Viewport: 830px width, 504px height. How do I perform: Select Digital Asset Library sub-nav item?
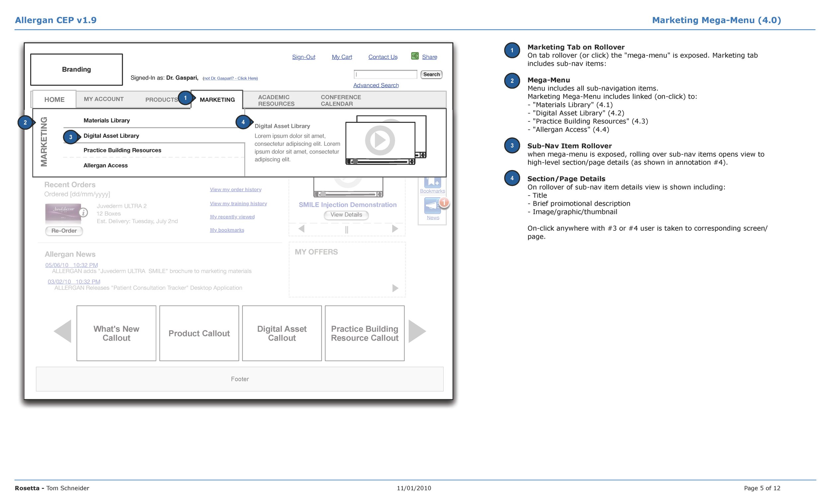(111, 135)
